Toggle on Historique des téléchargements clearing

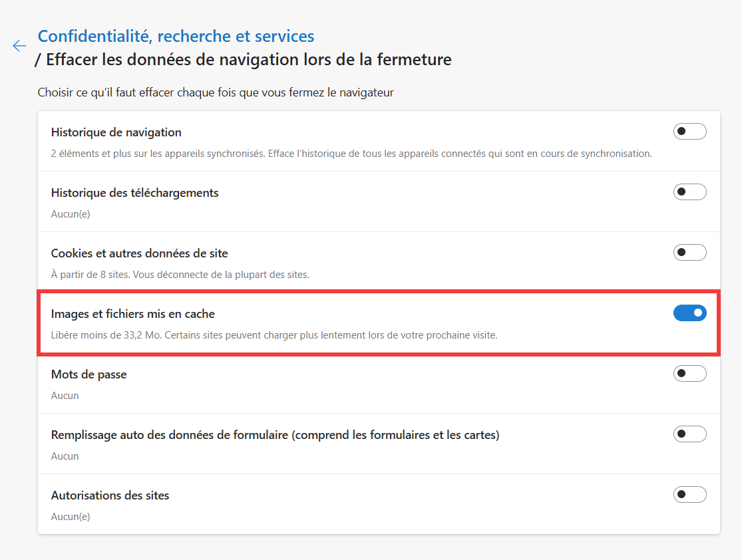click(689, 192)
